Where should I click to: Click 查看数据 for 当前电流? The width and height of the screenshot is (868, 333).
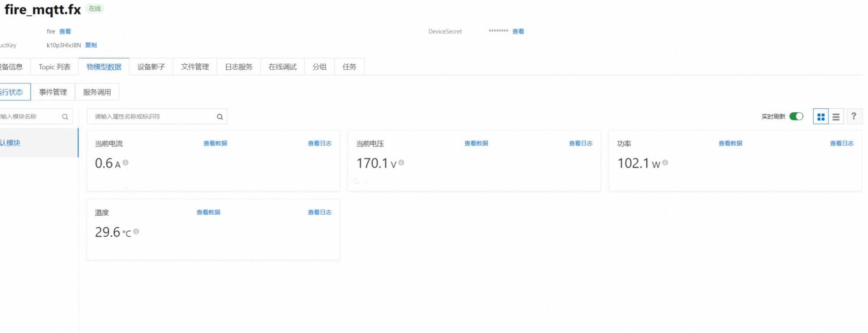(215, 144)
